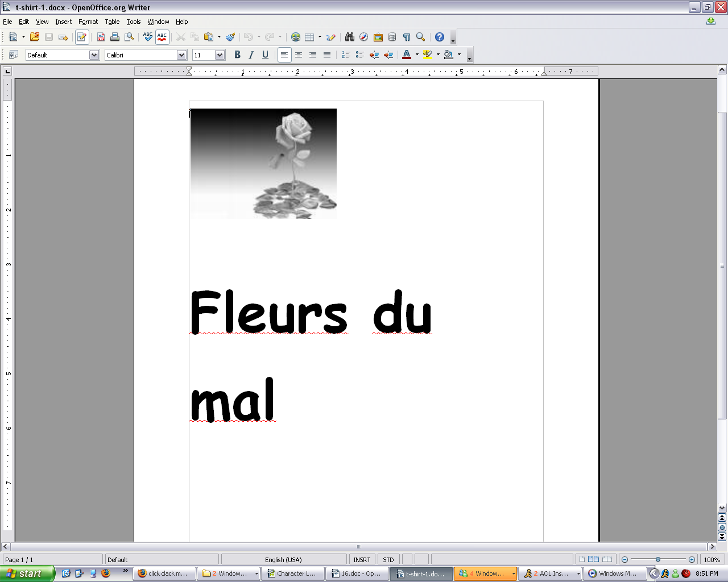
Task: Center the text
Action: click(x=299, y=55)
